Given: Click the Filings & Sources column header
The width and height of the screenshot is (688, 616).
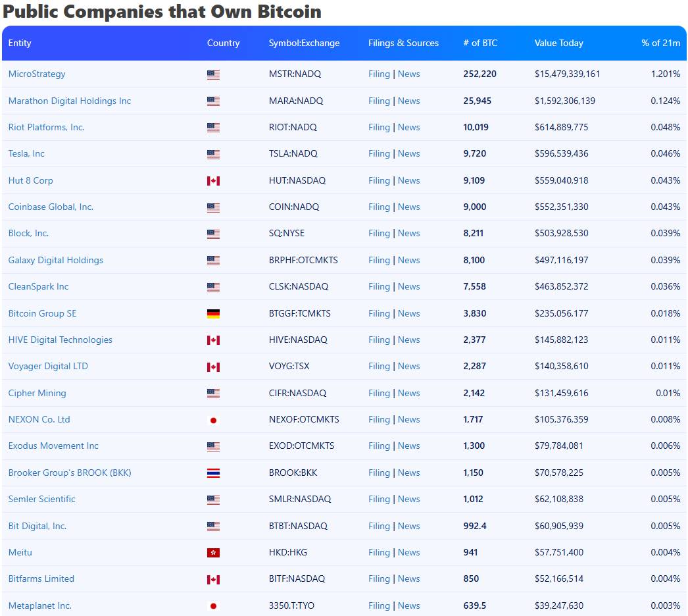Looking at the screenshot, I should 403,43.
